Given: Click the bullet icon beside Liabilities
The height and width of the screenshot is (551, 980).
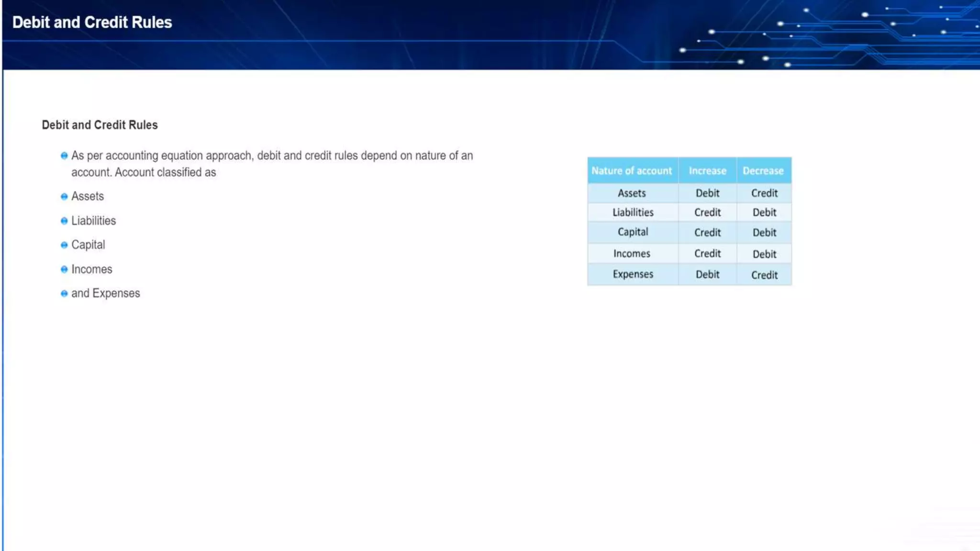Looking at the screenshot, I should 64,221.
